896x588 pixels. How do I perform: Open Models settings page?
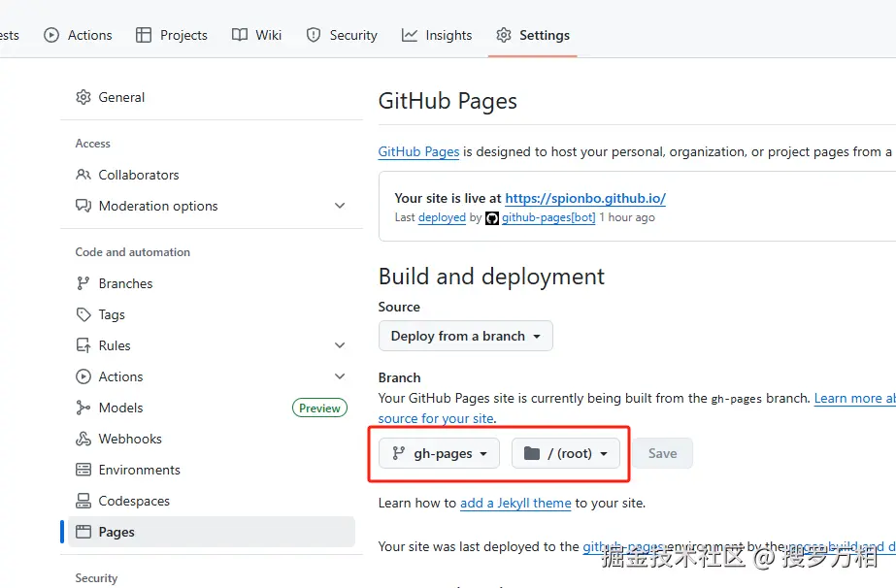coord(212,408)
